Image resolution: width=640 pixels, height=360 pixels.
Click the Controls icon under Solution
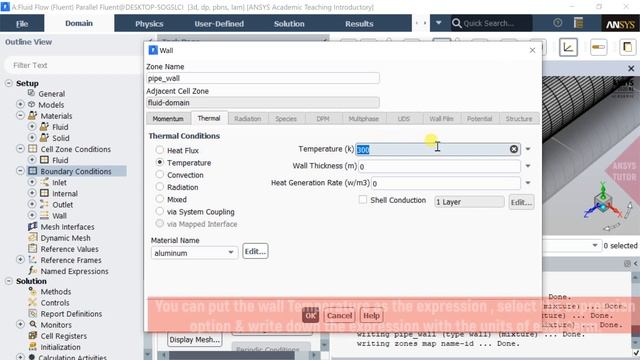click(x=32, y=302)
